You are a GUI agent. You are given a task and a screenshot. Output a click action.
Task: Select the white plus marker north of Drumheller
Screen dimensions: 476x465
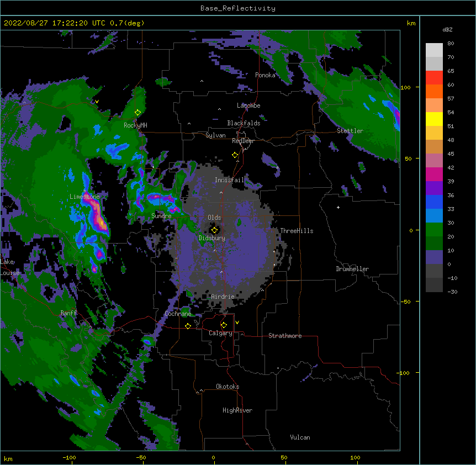pyautogui.click(x=338, y=207)
